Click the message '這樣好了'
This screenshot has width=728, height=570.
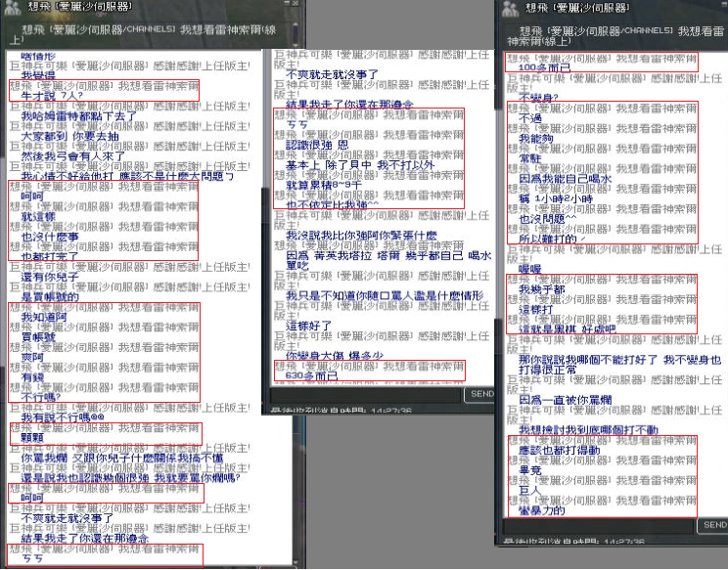(x=309, y=326)
